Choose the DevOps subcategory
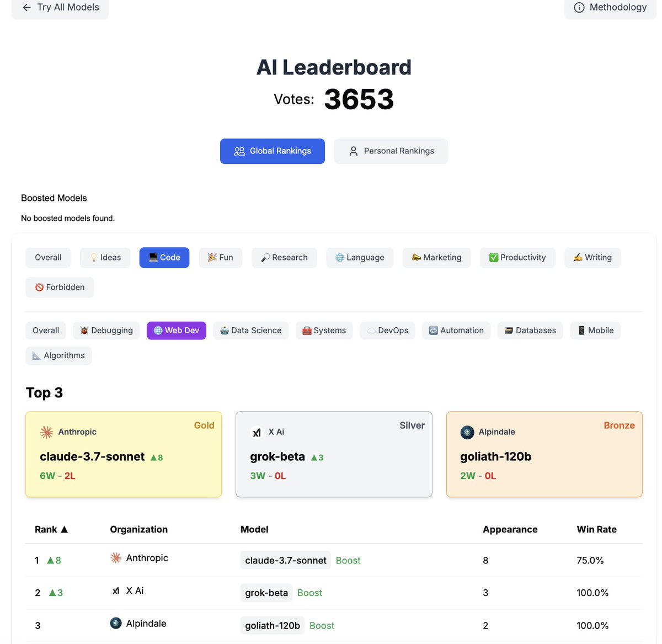The image size is (662, 644). click(x=388, y=331)
